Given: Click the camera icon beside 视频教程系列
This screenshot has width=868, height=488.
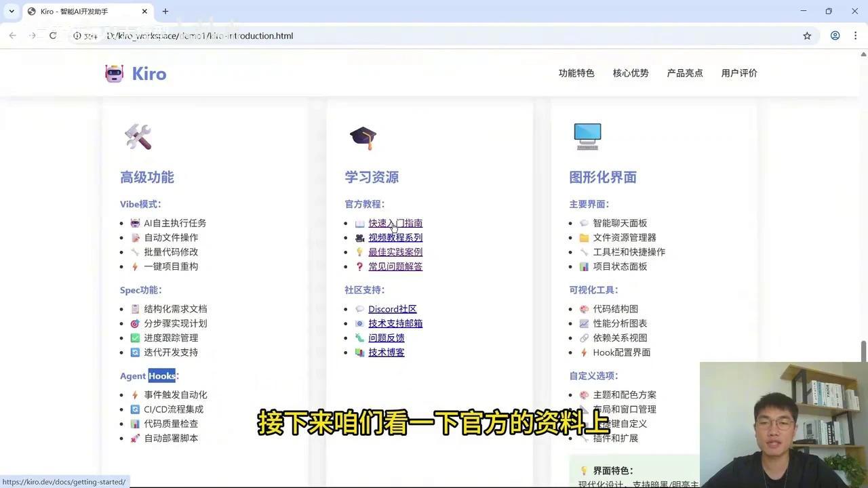Looking at the screenshot, I should (359, 238).
